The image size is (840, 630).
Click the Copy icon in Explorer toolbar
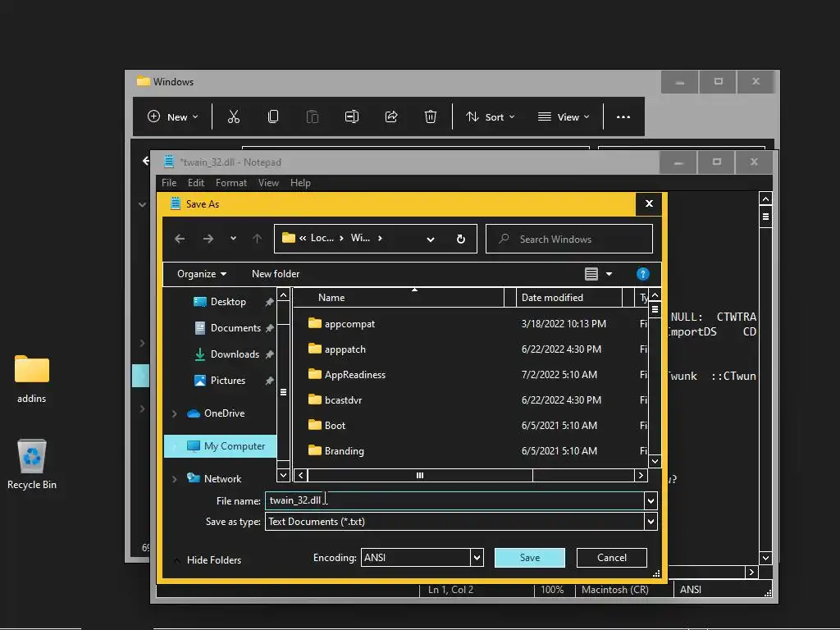click(x=272, y=116)
